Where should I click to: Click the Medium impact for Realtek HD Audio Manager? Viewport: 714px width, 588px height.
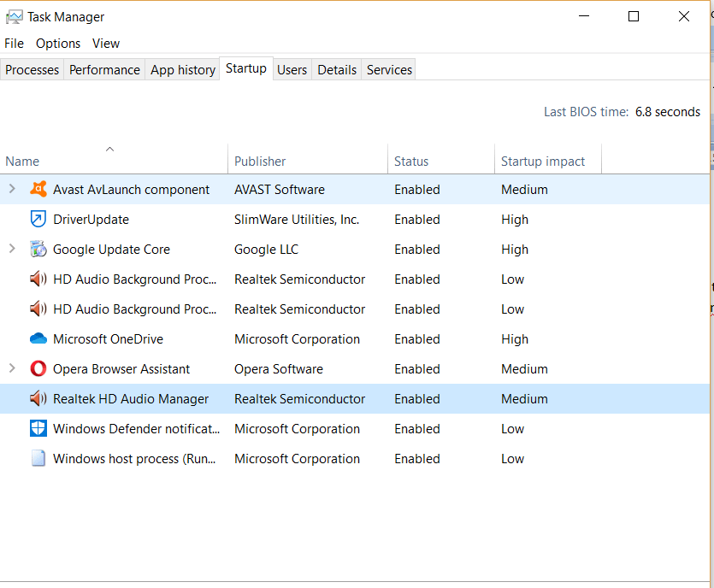[x=524, y=399]
